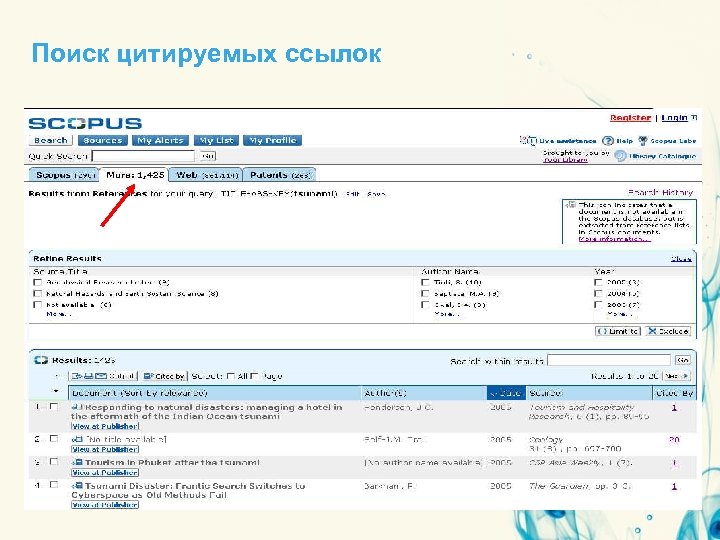Go to Next results page
Screen dimensions: 720x540
pos(677,376)
